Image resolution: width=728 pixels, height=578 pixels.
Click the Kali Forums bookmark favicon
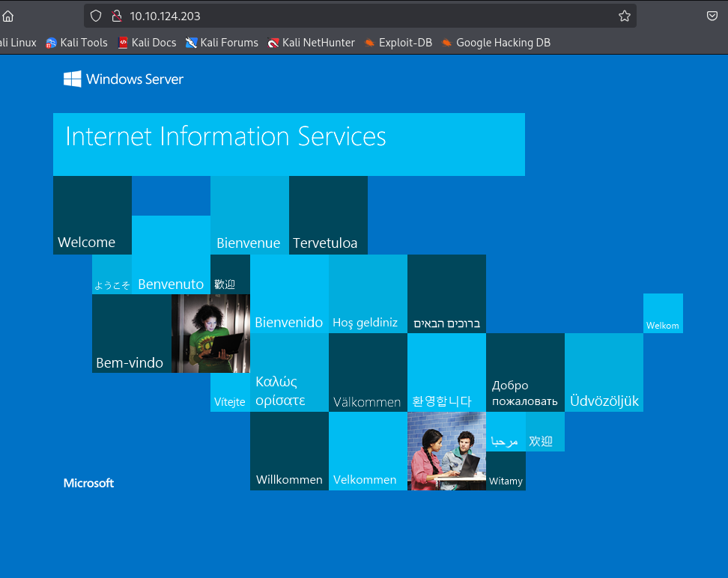tap(191, 43)
